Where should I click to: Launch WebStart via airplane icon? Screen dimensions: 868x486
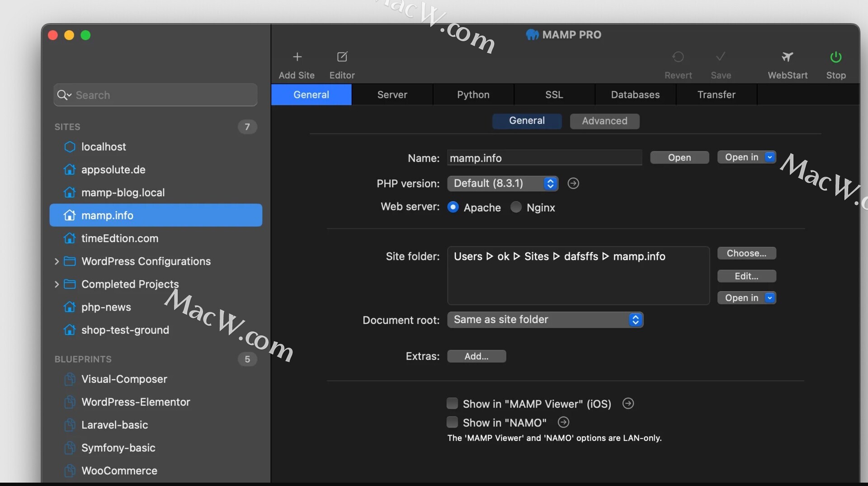(x=788, y=57)
